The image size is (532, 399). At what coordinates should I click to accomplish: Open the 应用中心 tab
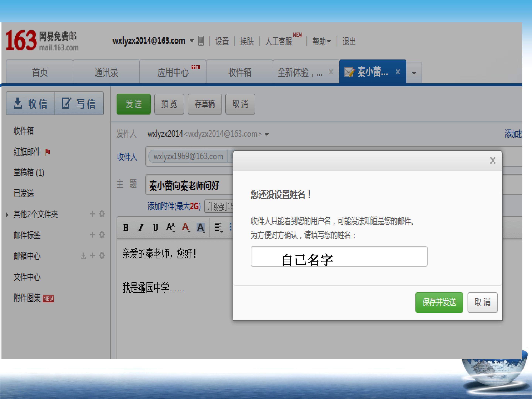173,72
